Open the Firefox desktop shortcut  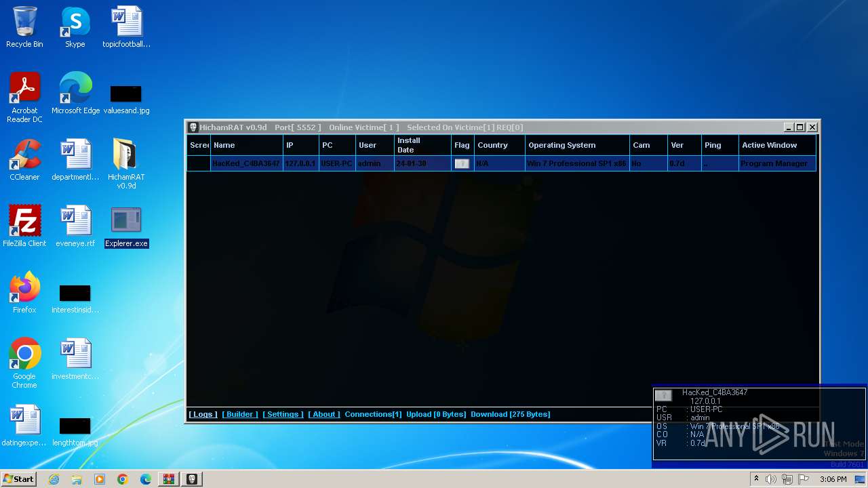click(24, 293)
